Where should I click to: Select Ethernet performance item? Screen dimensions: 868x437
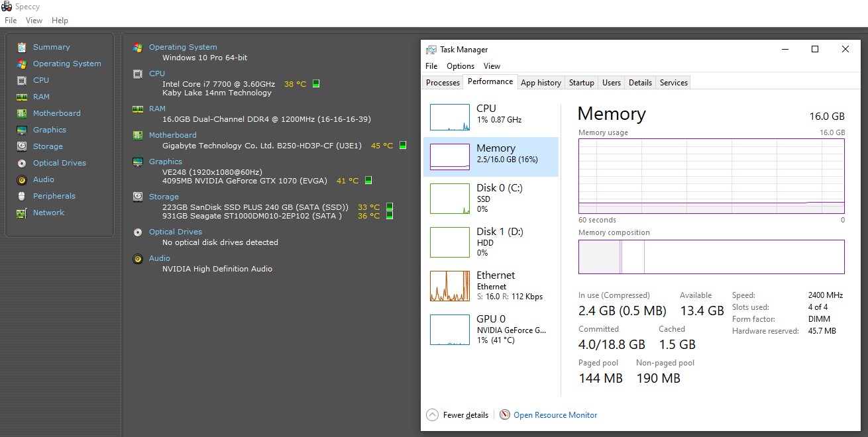491,285
